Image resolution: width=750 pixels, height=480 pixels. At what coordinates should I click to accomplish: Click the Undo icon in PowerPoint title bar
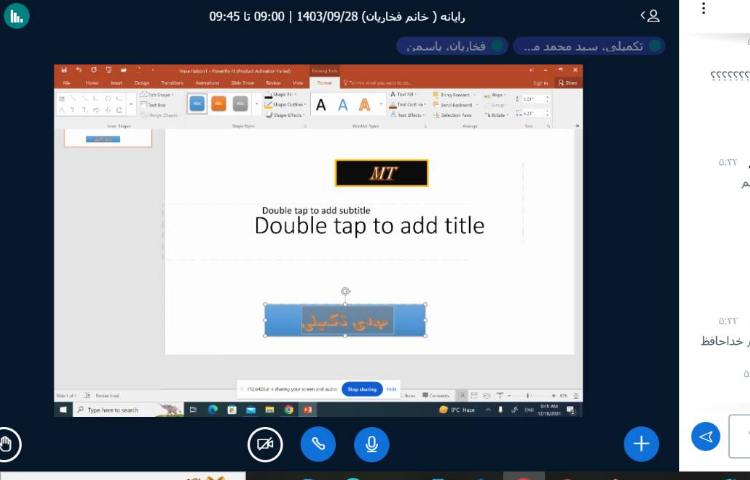tap(78, 70)
